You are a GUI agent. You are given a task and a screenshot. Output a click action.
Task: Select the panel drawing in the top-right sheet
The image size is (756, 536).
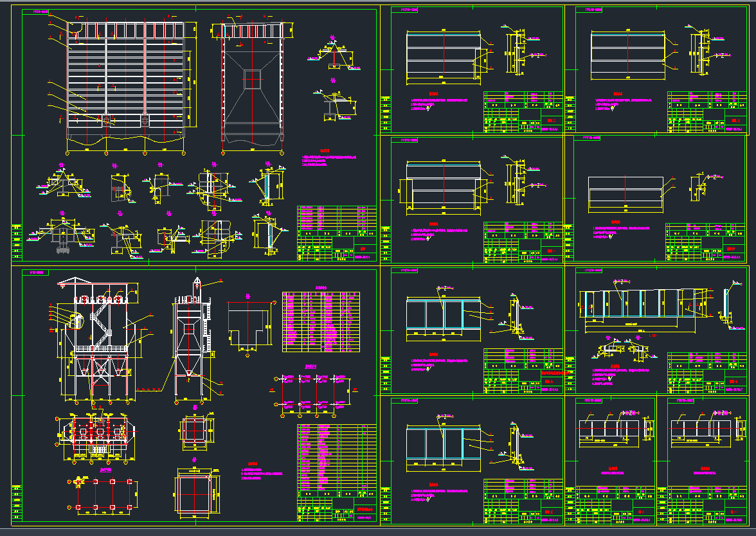point(631,54)
